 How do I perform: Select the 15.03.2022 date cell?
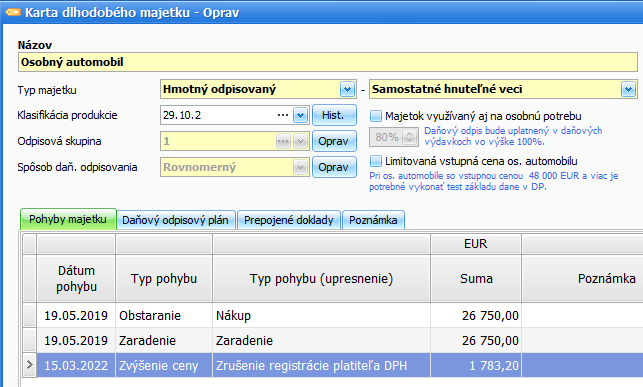point(76,366)
